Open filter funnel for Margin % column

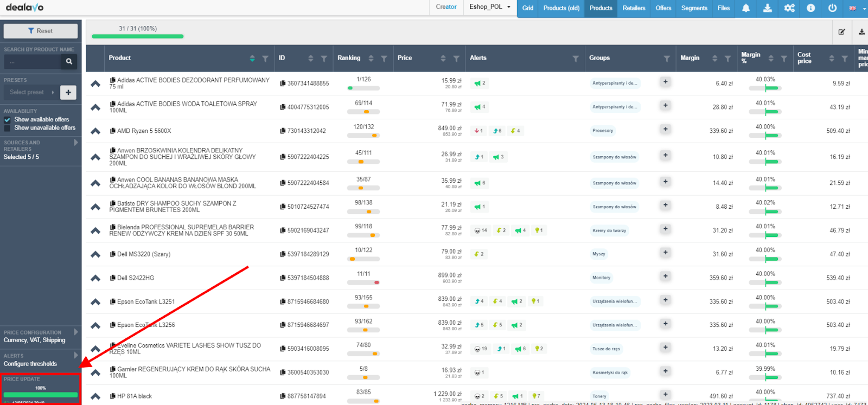click(x=784, y=59)
